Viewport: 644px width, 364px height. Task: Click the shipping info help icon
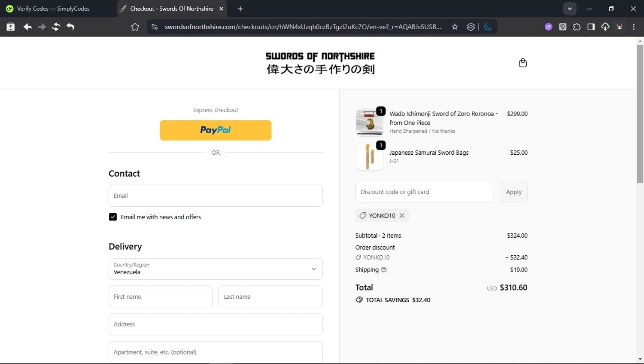click(x=384, y=270)
